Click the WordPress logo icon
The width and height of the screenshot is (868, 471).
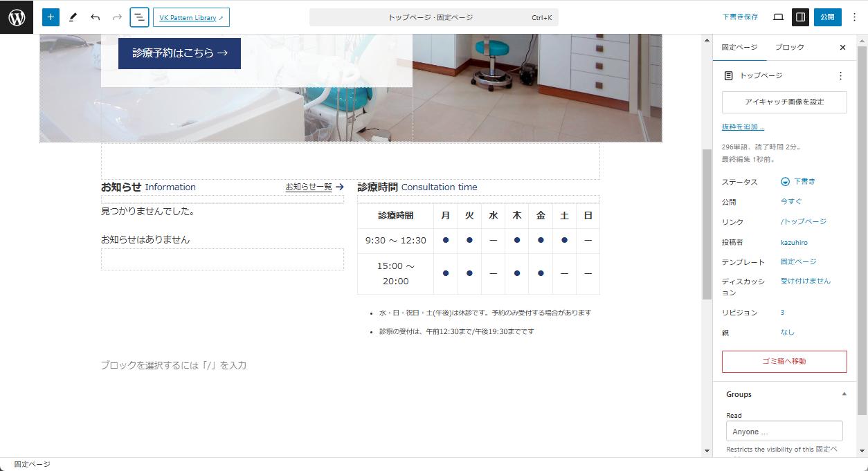pyautogui.click(x=17, y=17)
